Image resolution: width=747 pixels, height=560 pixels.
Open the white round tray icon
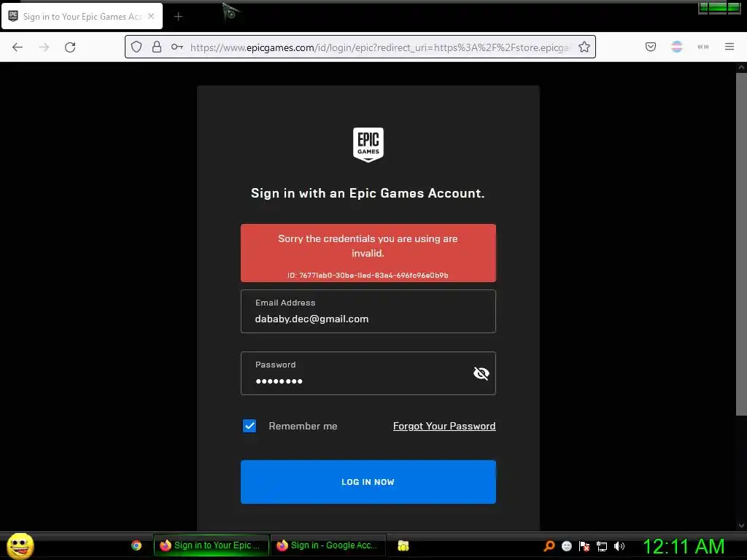click(x=566, y=546)
